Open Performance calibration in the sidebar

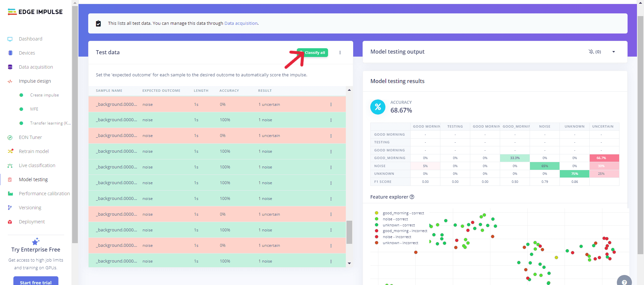click(44, 194)
